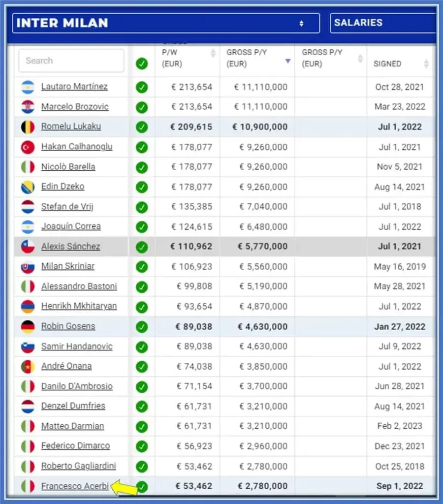Click Argentina flag beside Lautaro Martínez
Viewport: 443px width, 504px height.
[28, 87]
